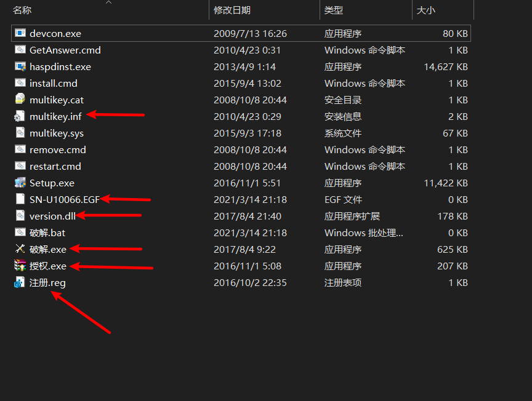The height and width of the screenshot is (401, 532).
Task: Select the multikey.inf file name
Action: tap(55, 117)
